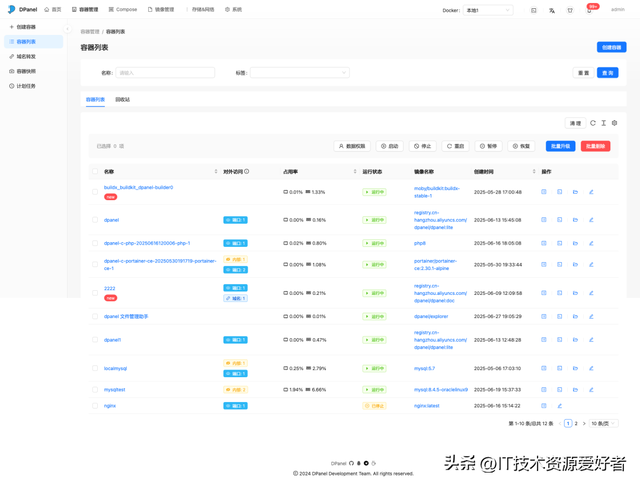640x485 pixels.
Task: Check the checkbox for localmysql row
Action: pyautogui.click(x=96, y=368)
